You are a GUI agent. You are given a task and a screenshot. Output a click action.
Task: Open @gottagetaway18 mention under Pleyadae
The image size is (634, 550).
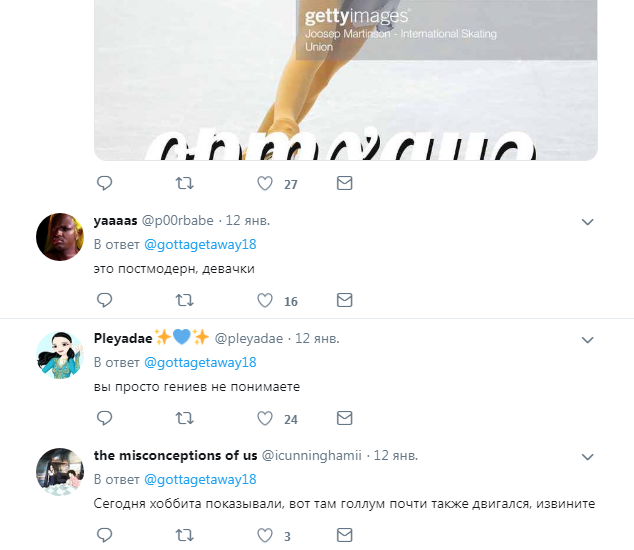pos(200,363)
